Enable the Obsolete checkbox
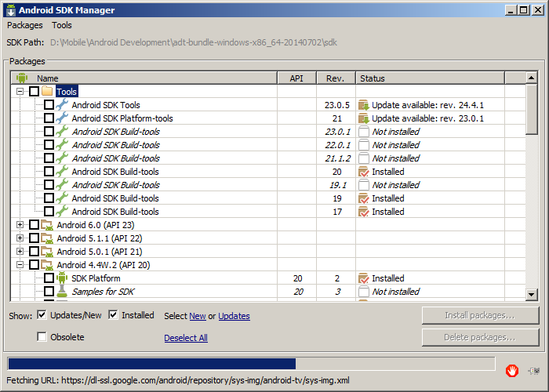This screenshot has height=392, width=549. click(42, 336)
